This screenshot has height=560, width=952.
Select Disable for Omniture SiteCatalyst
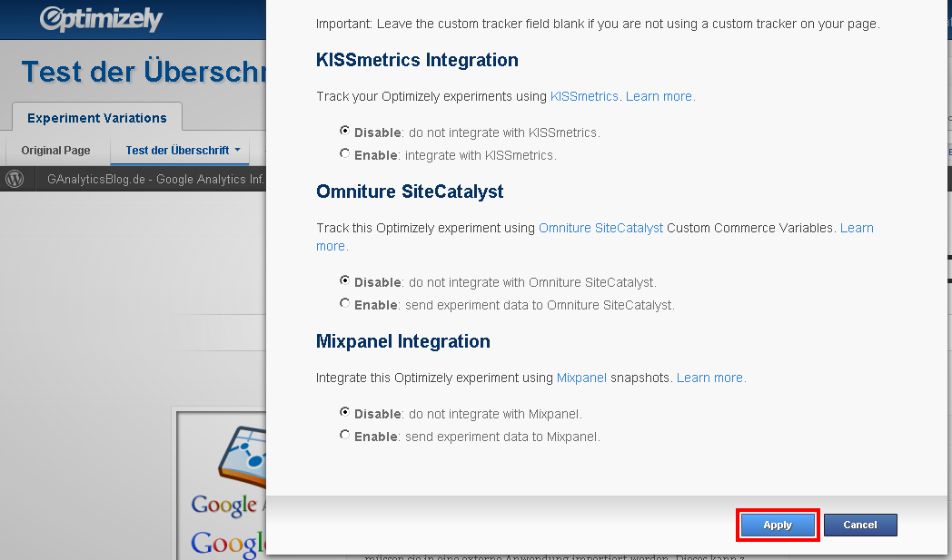[x=344, y=280]
